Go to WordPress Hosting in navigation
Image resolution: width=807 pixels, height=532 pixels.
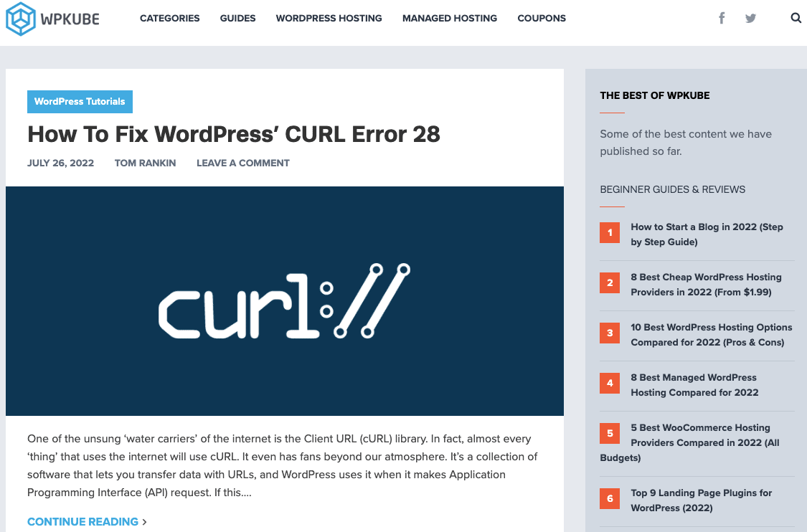(x=329, y=18)
